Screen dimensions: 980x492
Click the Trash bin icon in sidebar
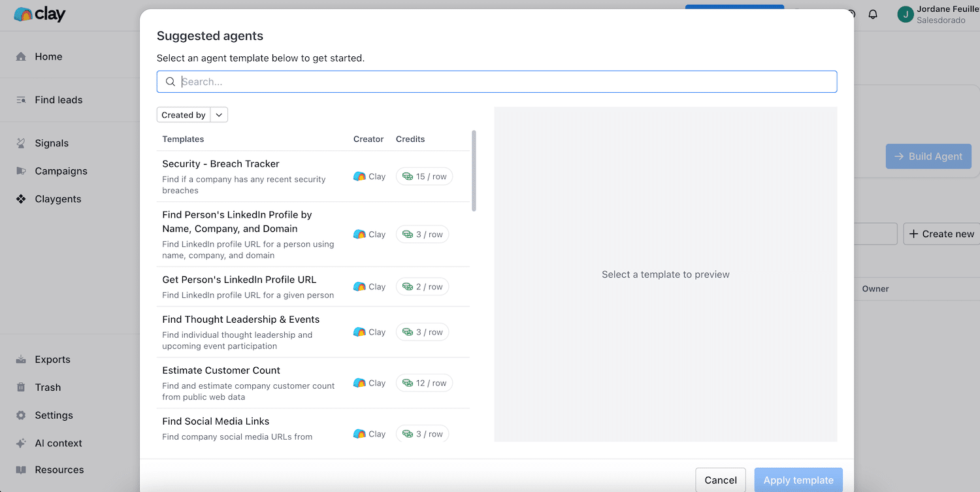[22, 387]
